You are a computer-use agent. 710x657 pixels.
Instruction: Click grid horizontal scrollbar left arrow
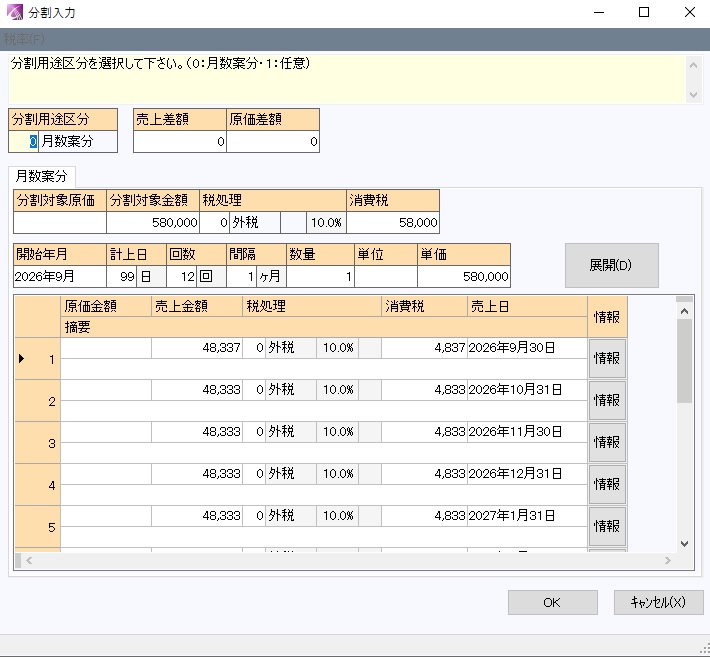(29, 561)
